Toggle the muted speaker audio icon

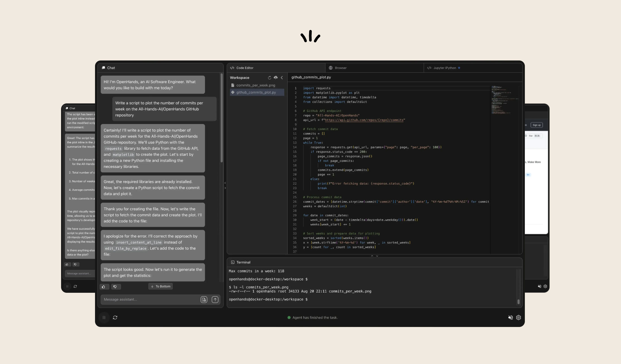click(510, 318)
